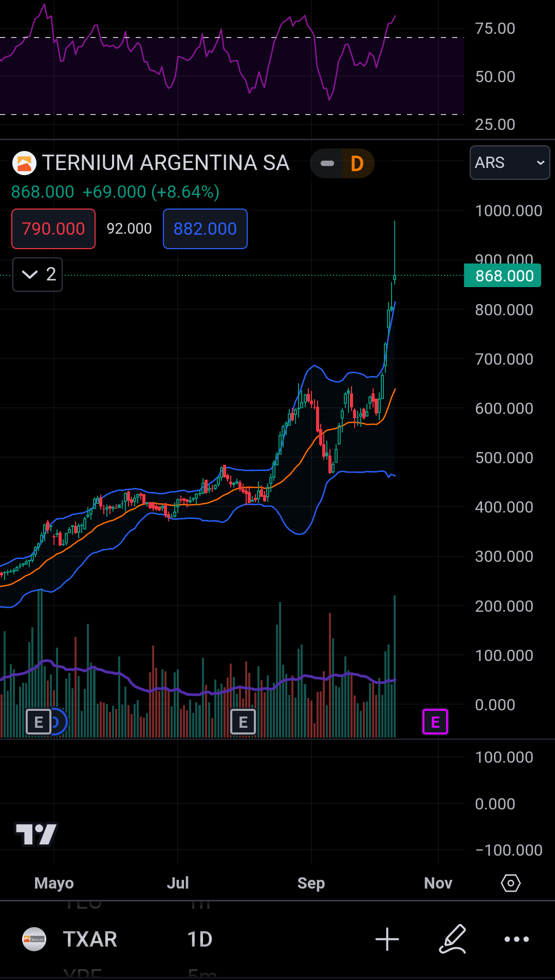Screen dimensions: 555x980
Task: Open the drawing pencil tool
Action: click(x=453, y=939)
